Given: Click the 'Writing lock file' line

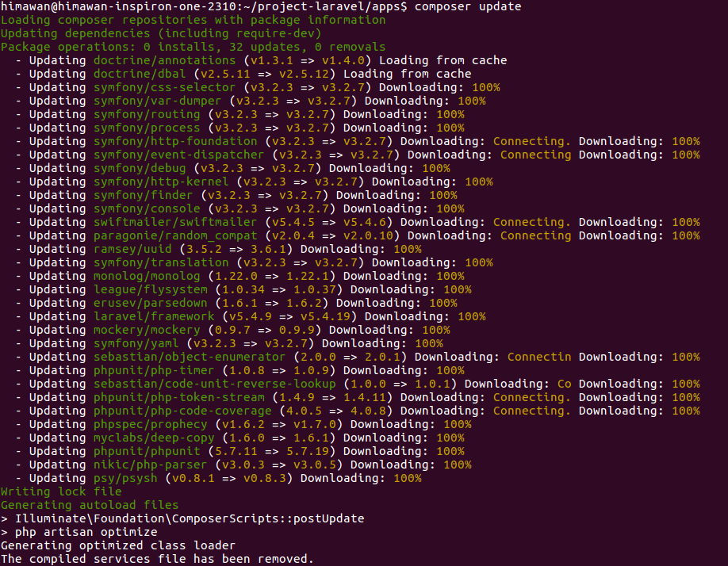Looking at the screenshot, I should point(61,491).
